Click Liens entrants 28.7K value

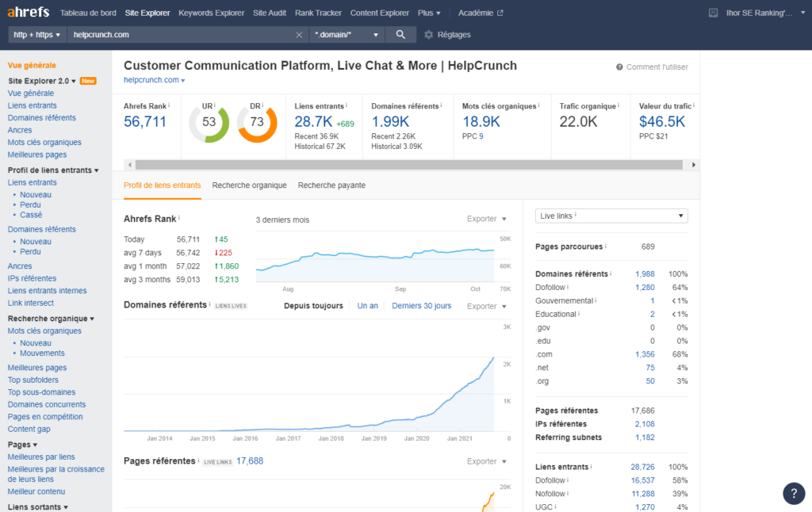(x=313, y=121)
